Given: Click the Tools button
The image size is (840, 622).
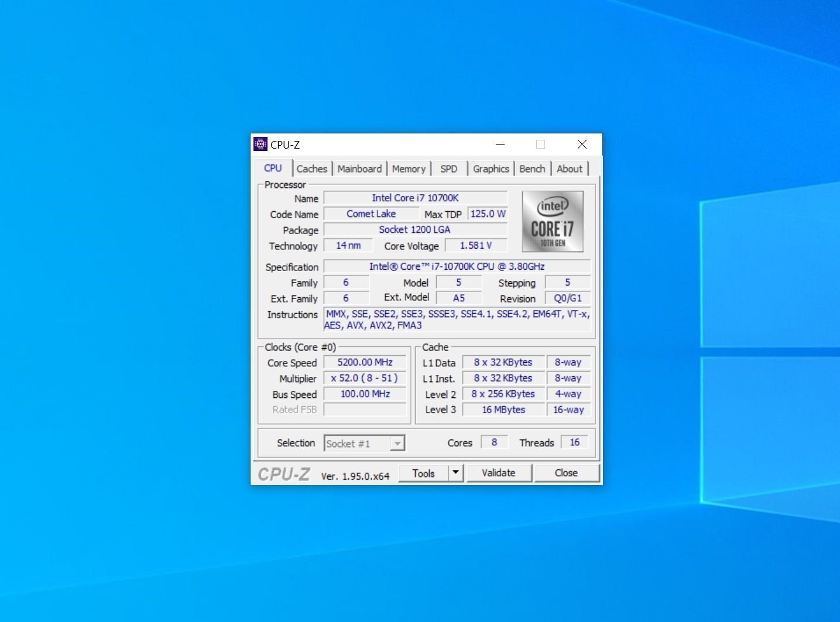Looking at the screenshot, I should pyautogui.click(x=424, y=473).
